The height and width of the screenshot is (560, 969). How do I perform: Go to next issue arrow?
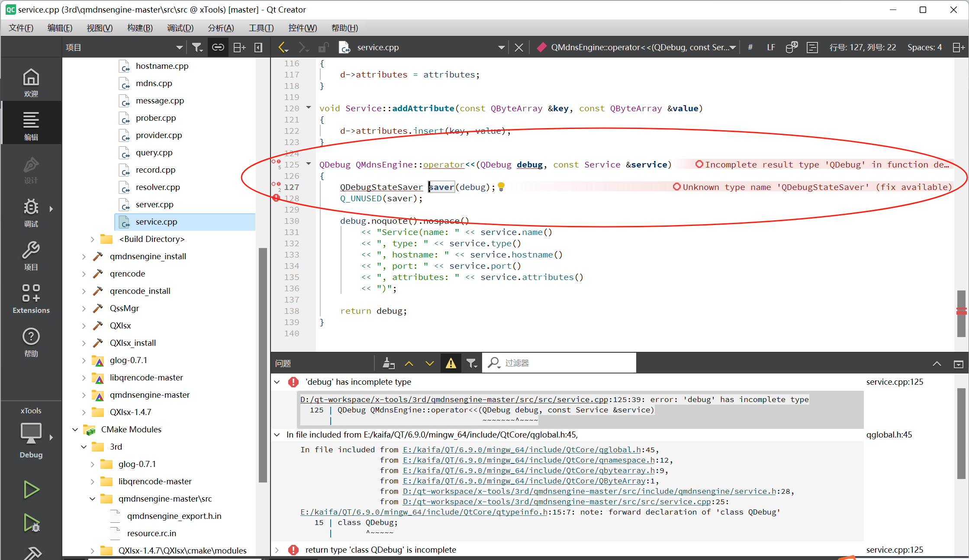coord(429,363)
